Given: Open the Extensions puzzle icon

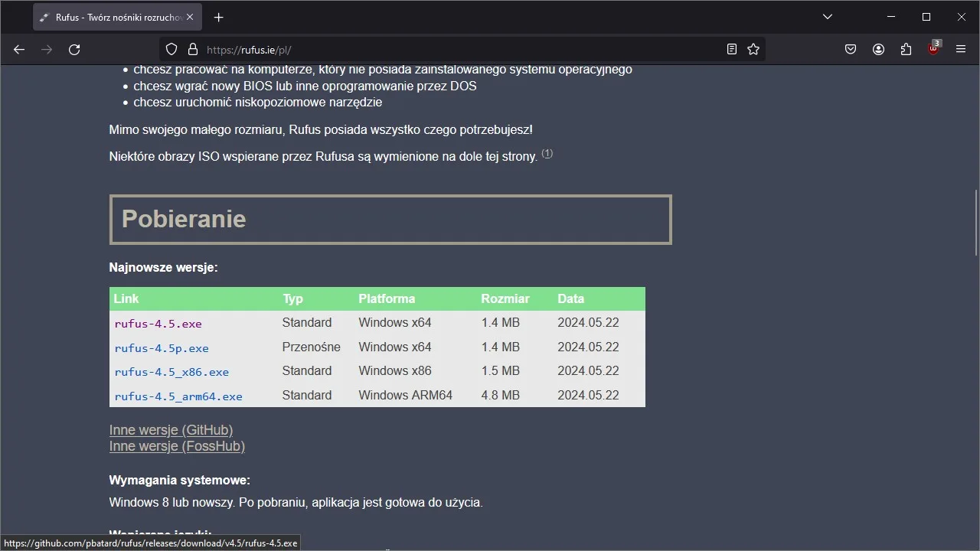Looking at the screenshot, I should tap(906, 49).
